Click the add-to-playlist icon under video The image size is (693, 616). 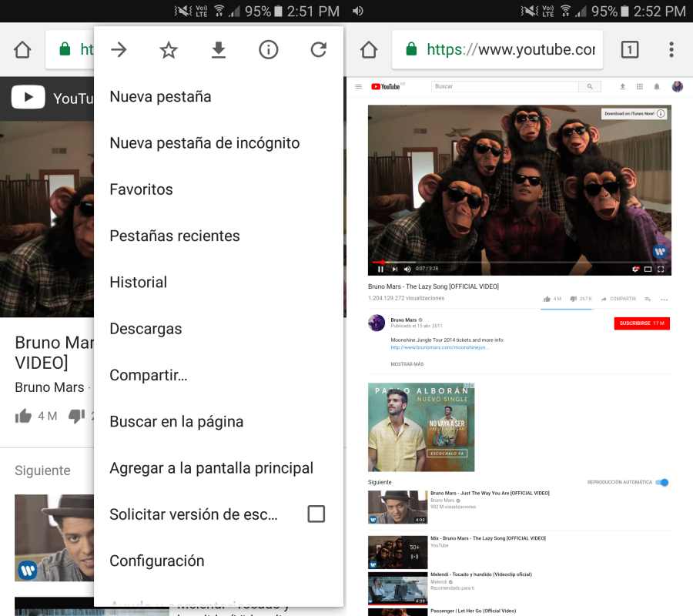pyautogui.click(x=648, y=300)
